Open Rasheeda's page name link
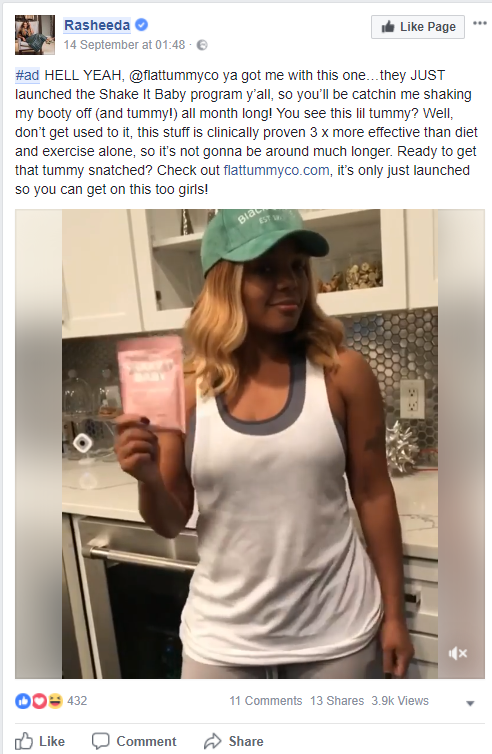 [97, 25]
